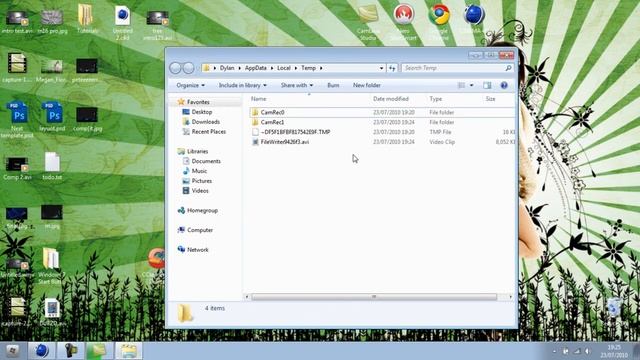The image size is (640, 360).
Task: Select Comp 2.avi on the desktop
Action: point(17,168)
